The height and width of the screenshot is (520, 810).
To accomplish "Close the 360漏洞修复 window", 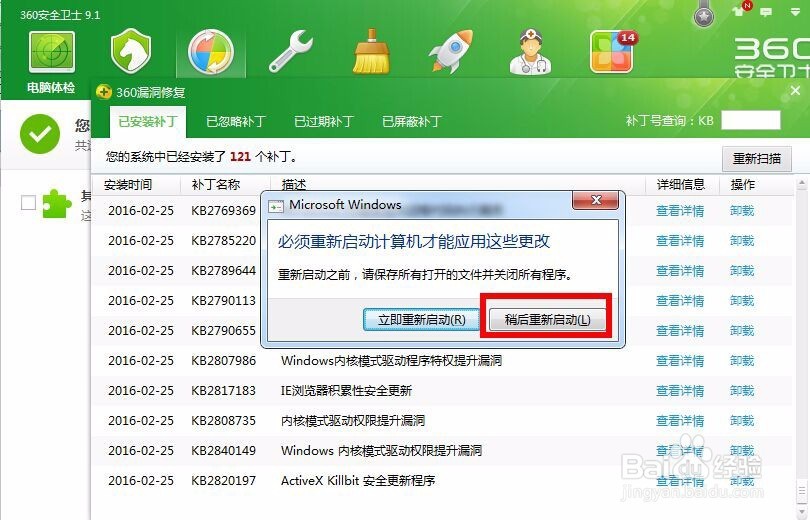I will point(796,91).
